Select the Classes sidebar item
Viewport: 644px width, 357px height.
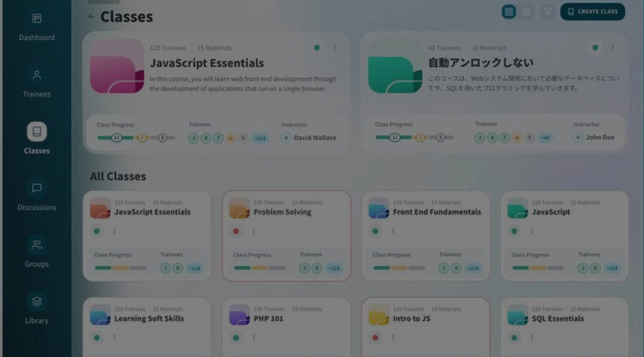(x=37, y=132)
